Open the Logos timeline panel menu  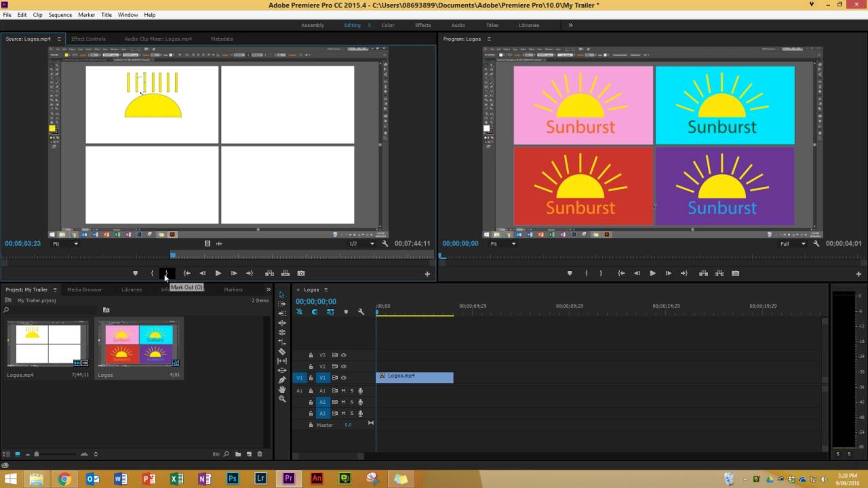[325, 289]
